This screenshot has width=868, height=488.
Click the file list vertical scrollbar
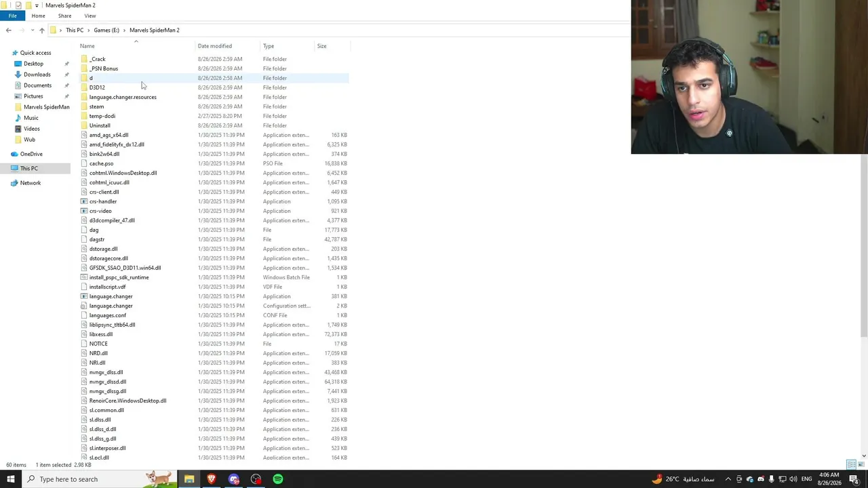pyautogui.click(x=864, y=244)
